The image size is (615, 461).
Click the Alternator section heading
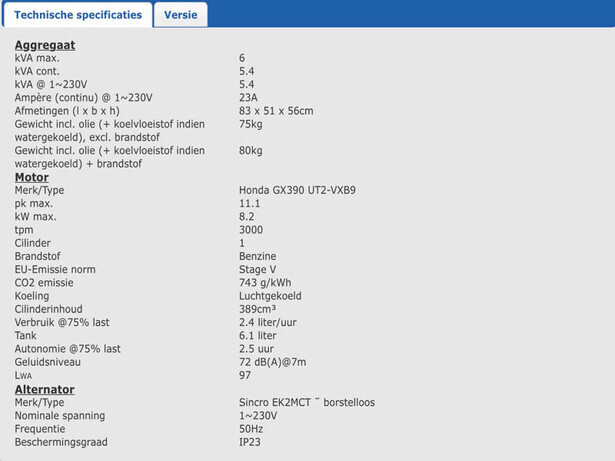coord(45,389)
